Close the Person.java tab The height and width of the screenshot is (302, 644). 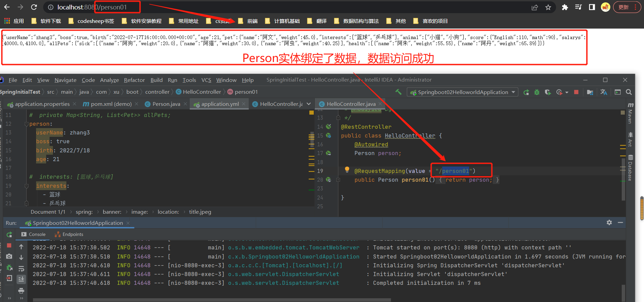185,104
